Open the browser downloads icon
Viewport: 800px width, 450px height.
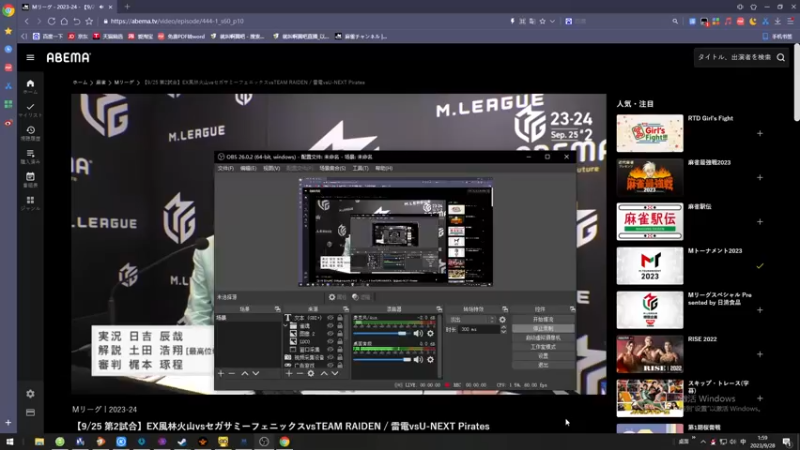point(778,21)
